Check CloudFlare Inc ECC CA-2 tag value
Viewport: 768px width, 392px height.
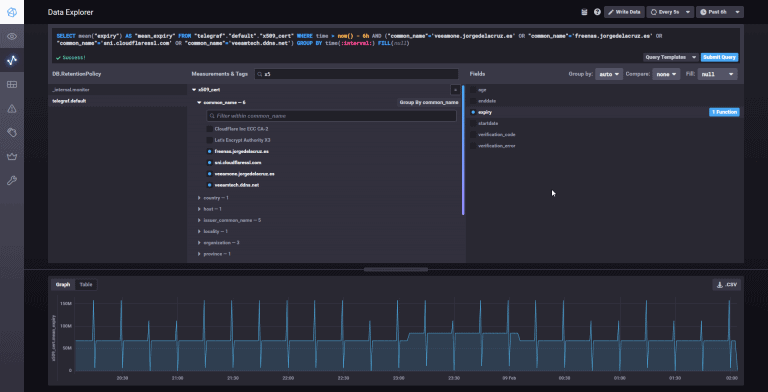(x=210, y=129)
